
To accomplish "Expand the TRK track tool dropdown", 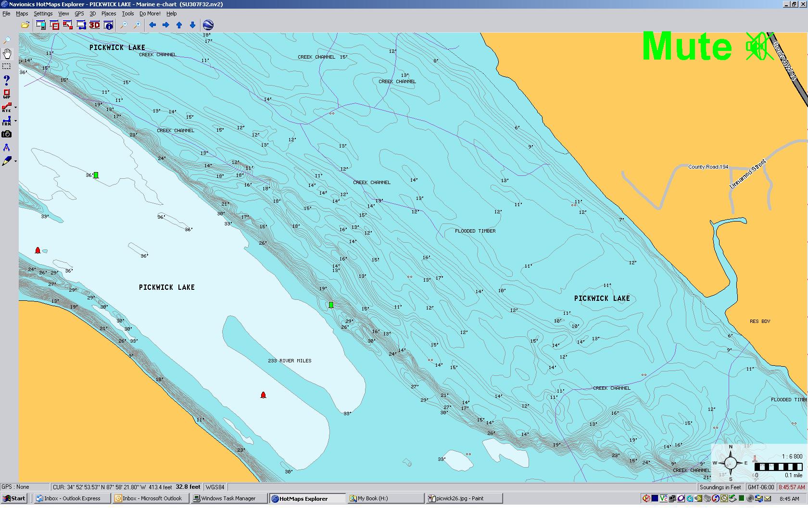I will point(15,121).
